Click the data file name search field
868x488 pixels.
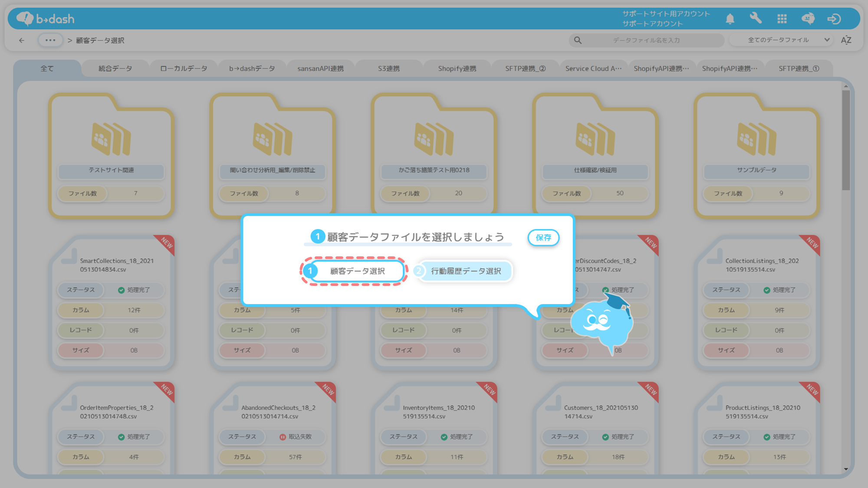[x=646, y=40]
